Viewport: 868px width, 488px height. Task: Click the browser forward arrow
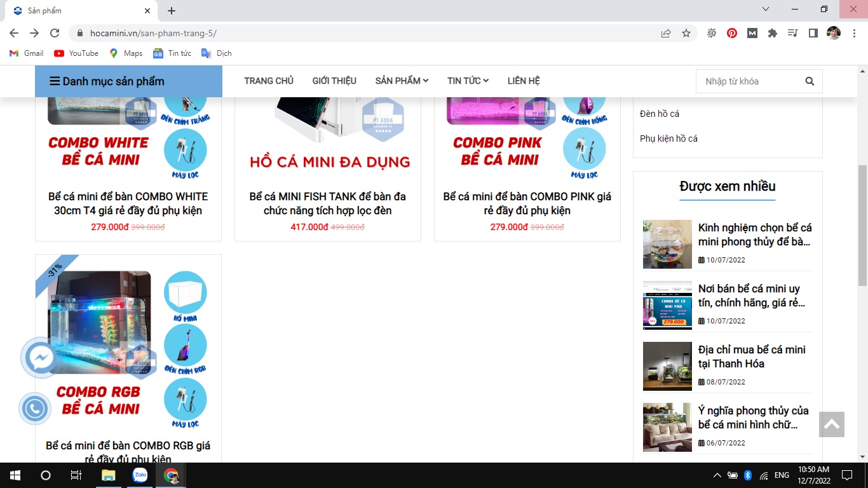(34, 33)
